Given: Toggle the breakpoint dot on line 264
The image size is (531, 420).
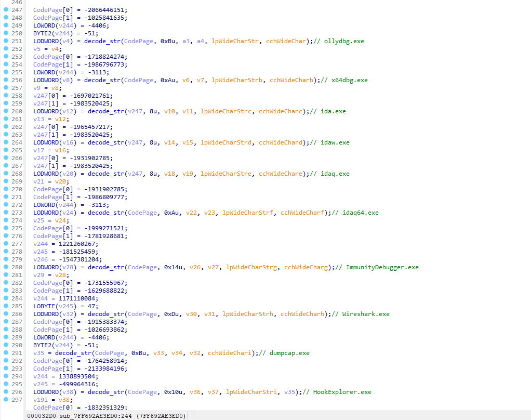Looking at the screenshot, I should pos(6,142).
